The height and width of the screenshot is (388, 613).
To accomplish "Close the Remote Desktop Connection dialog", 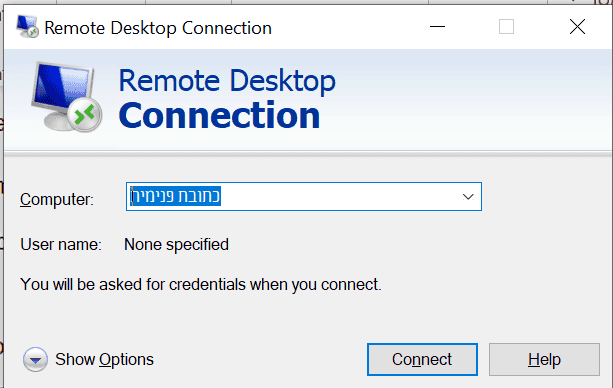I will click(x=577, y=27).
